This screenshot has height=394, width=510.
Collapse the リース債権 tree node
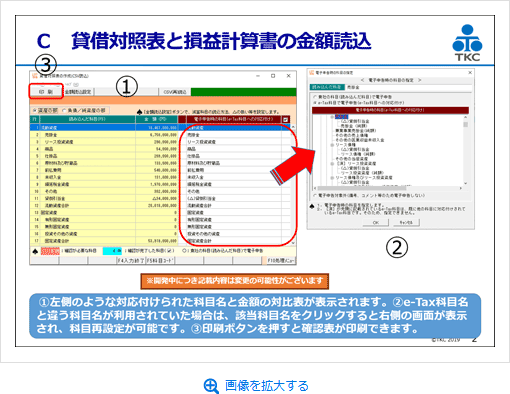point(332,145)
